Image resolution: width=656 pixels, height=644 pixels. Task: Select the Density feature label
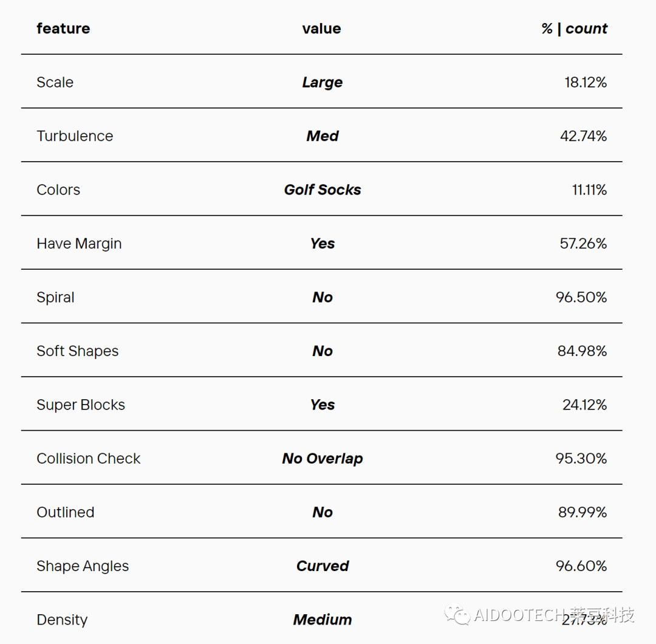coord(62,620)
